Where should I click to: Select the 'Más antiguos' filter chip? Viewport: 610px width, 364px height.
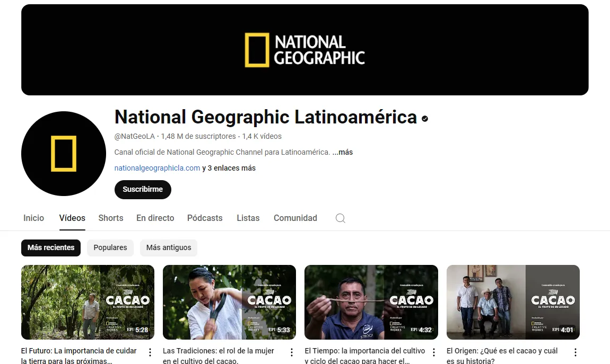169,247
